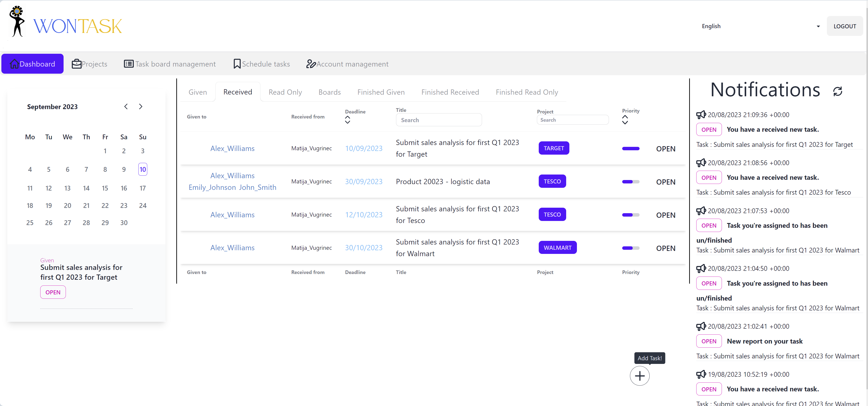Click the Add Task plus button

click(640, 376)
